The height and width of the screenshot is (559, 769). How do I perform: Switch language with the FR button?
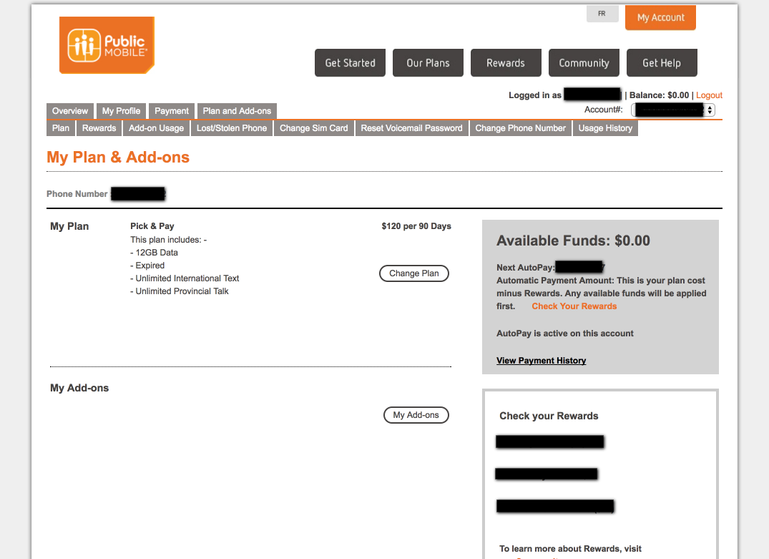point(602,14)
